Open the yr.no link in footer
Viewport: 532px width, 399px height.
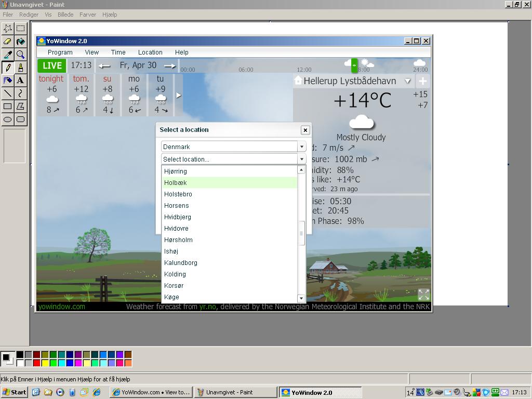point(208,307)
